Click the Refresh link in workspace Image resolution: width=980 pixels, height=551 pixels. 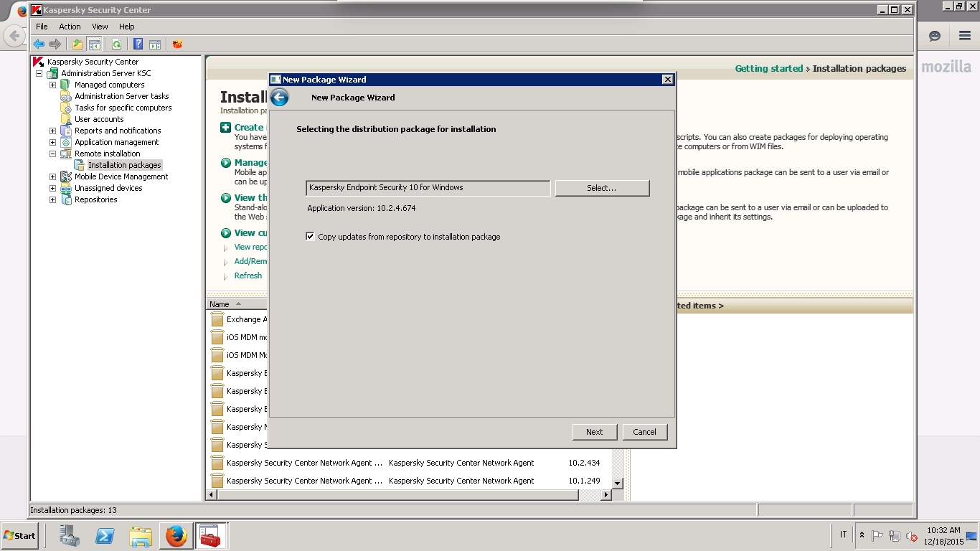click(248, 275)
